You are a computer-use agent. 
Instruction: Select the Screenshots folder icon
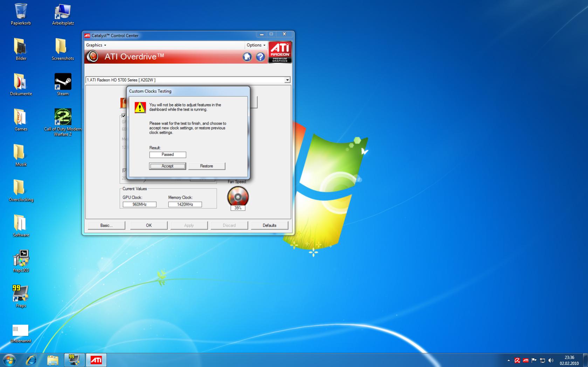pos(63,49)
